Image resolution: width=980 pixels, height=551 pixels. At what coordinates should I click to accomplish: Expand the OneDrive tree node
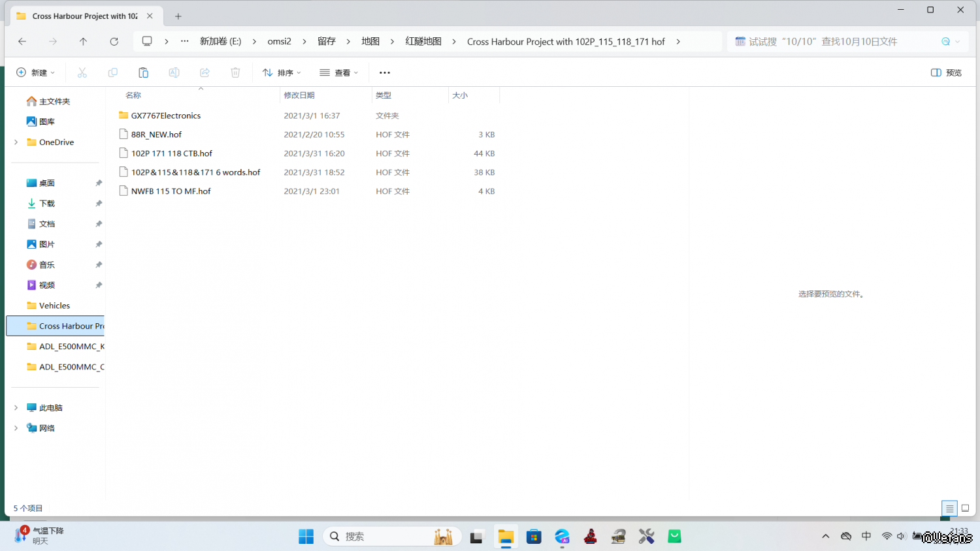[x=16, y=142]
